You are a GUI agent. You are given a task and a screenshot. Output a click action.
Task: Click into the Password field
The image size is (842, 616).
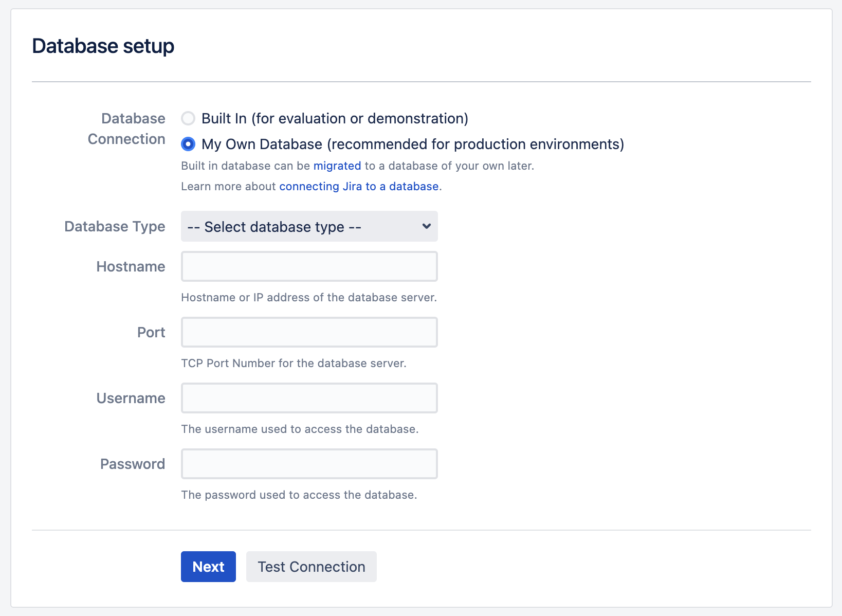coord(309,464)
